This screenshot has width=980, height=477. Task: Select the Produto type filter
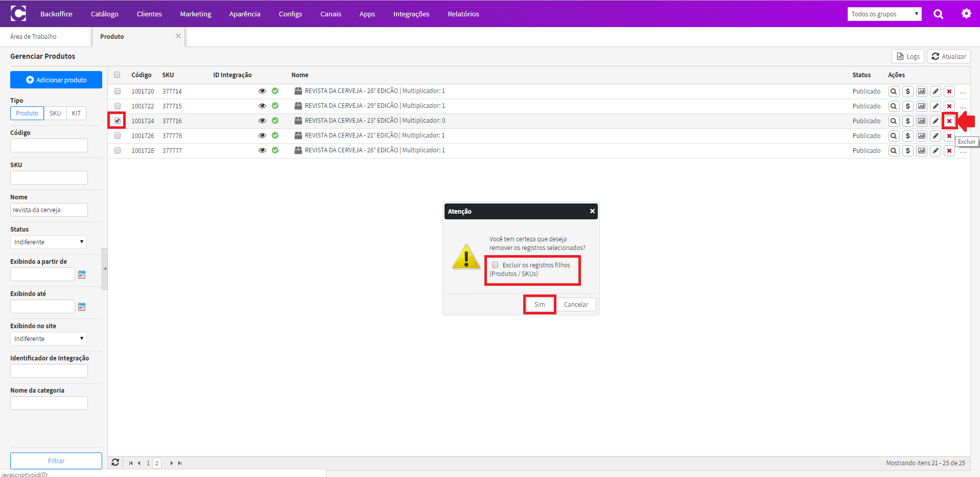pos(27,113)
